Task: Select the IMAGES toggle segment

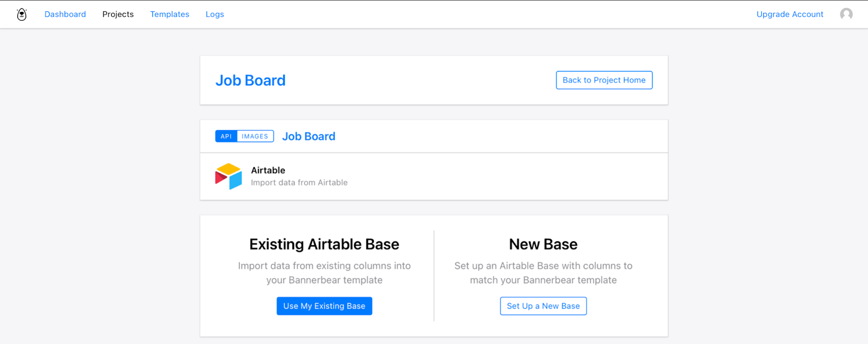Action: 255,136
